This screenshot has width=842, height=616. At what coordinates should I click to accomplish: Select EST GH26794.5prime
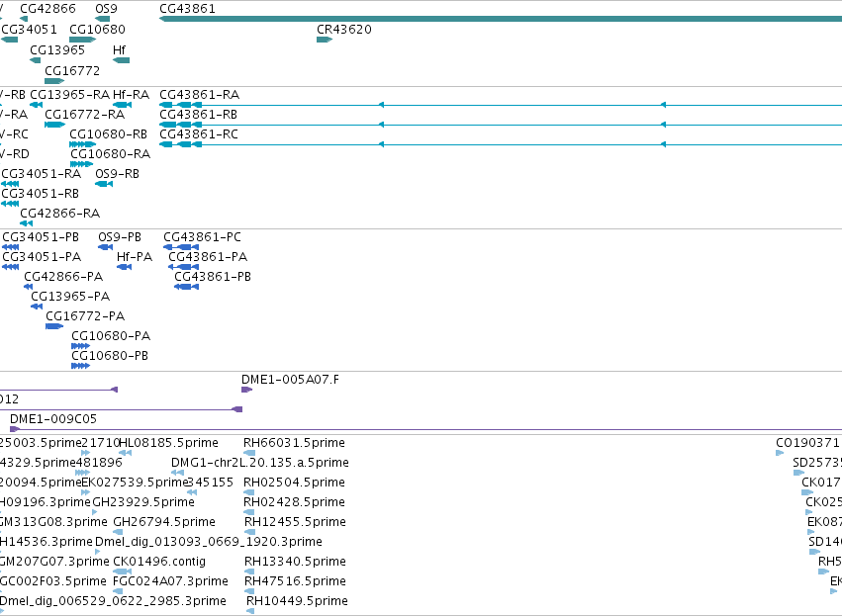118,532
